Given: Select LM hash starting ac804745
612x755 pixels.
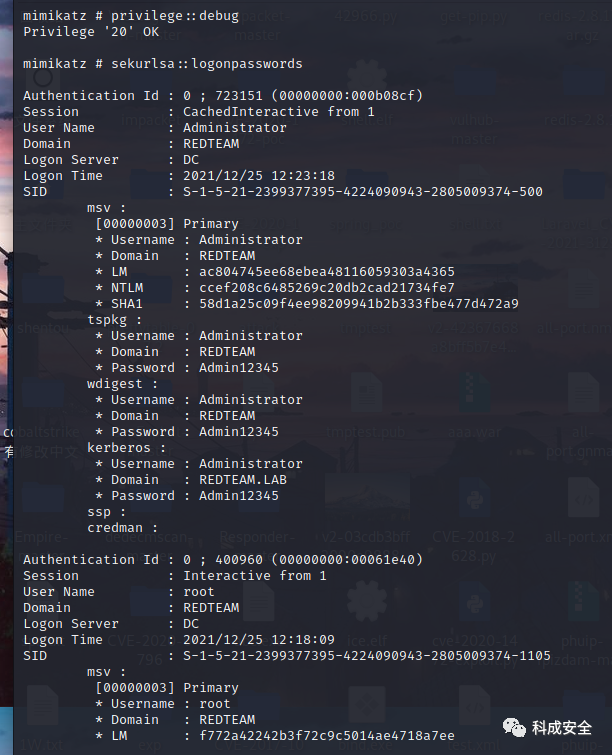Looking at the screenshot, I should [x=327, y=272].
